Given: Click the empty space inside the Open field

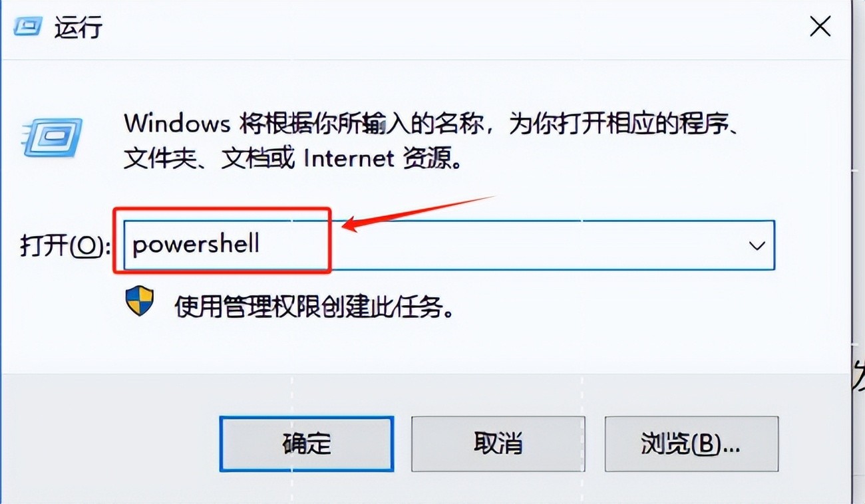Looking at the screenshot, I should click(x=532, y=245).
